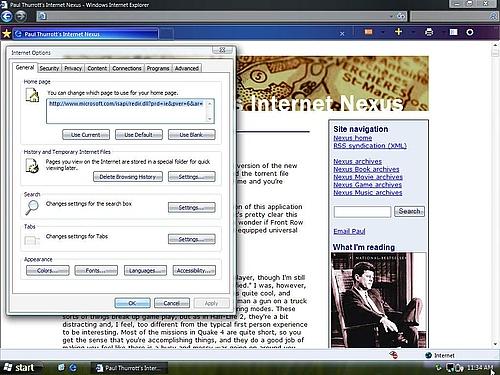Open RSS syndication (XML) link
This screenshot has width=500, height=375.
tap(370, 146)
